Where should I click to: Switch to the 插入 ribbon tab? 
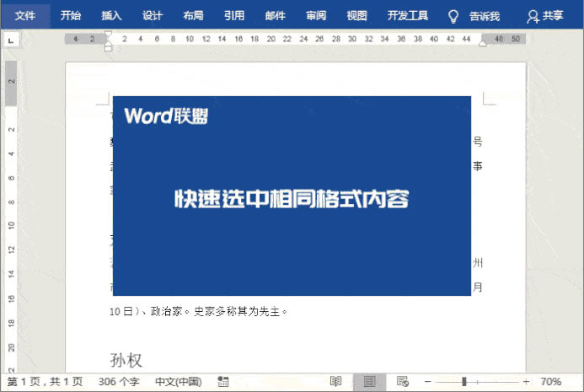point(111,16)
